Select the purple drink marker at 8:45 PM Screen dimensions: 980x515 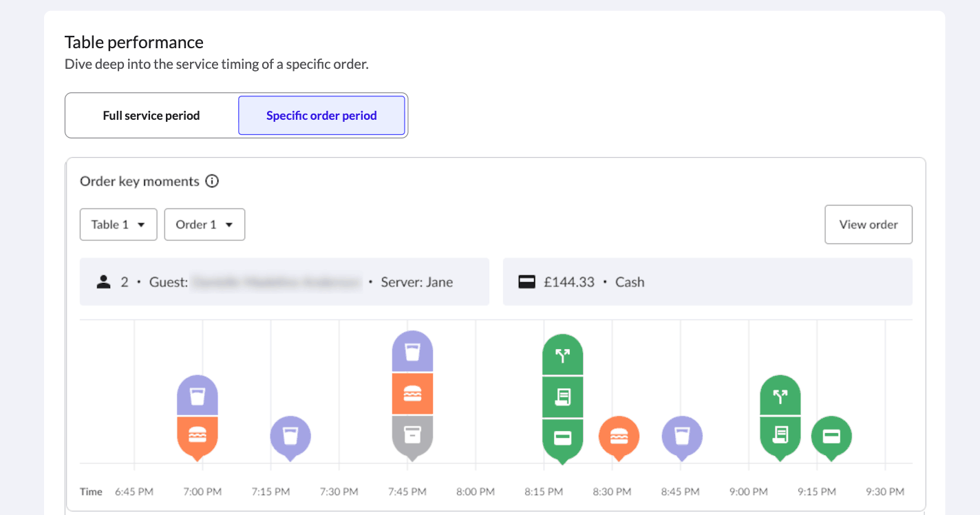682,436
